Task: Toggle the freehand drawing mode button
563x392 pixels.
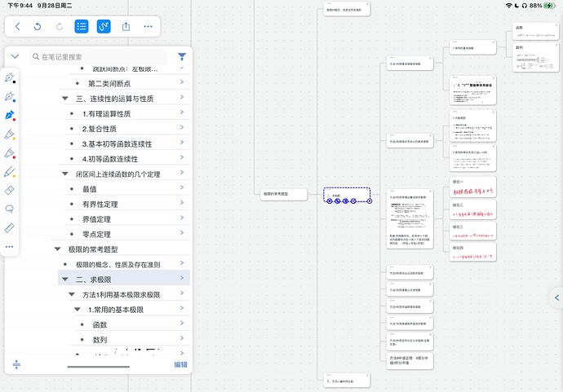Action: tap(104, 26)
